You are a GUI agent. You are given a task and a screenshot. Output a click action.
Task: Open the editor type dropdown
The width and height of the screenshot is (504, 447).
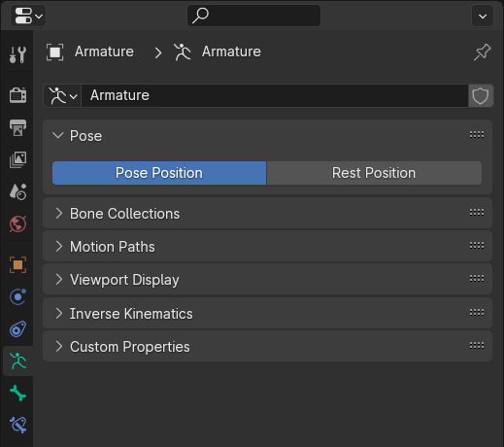pos(28,16)
